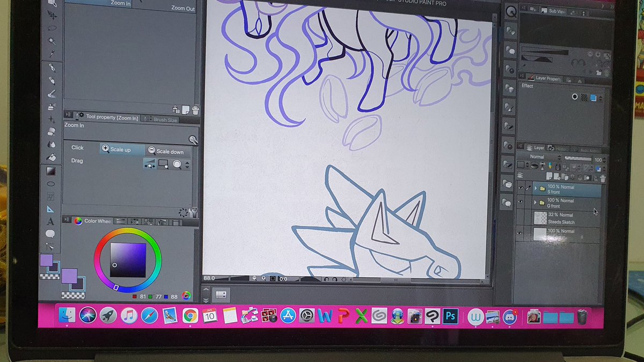The width and height of the screenshot is (644, 362).
Task: Select the Auto select magic wand tool
Action: pos(52,41)
